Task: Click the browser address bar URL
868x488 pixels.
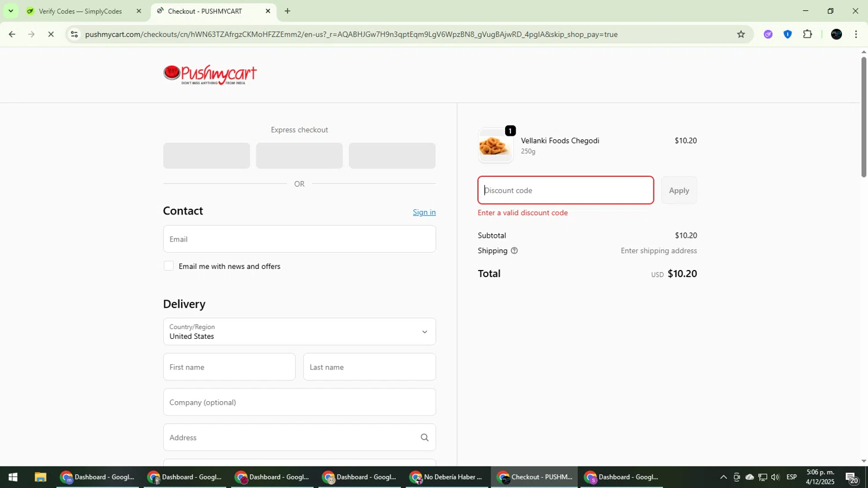Action: pyautogui.click(x=351, y=35)
